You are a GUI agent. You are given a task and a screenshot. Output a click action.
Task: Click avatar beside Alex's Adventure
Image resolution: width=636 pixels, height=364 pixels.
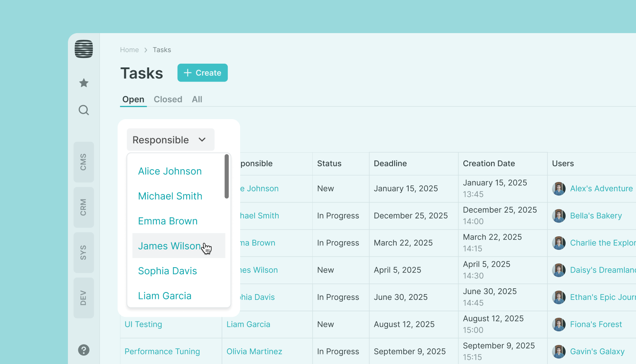coord(559,189)
